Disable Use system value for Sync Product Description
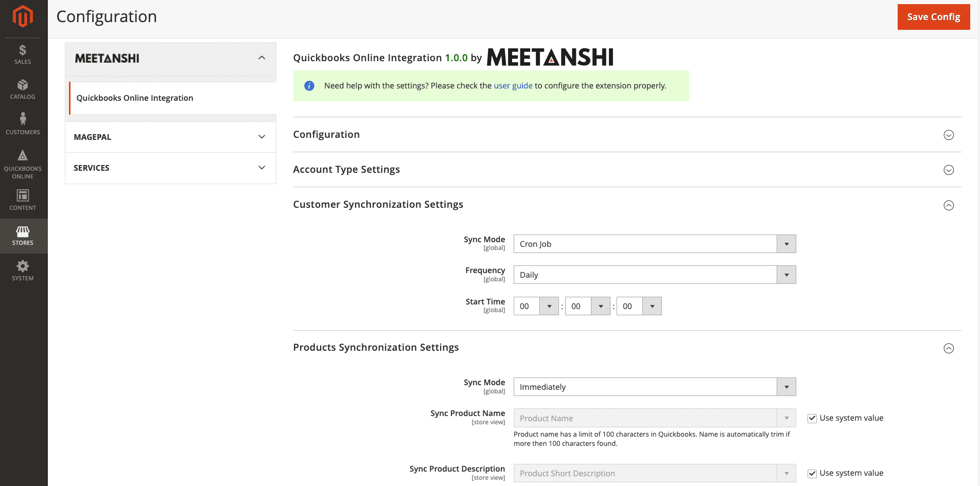 [x=812, y=473]
